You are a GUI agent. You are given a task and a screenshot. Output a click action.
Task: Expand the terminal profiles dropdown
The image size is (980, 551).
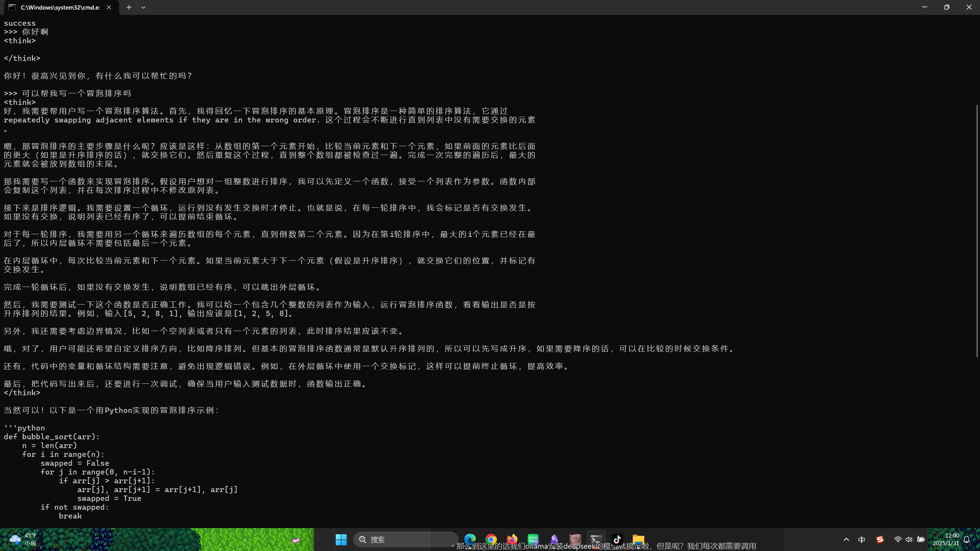click(x=143, y=7)
